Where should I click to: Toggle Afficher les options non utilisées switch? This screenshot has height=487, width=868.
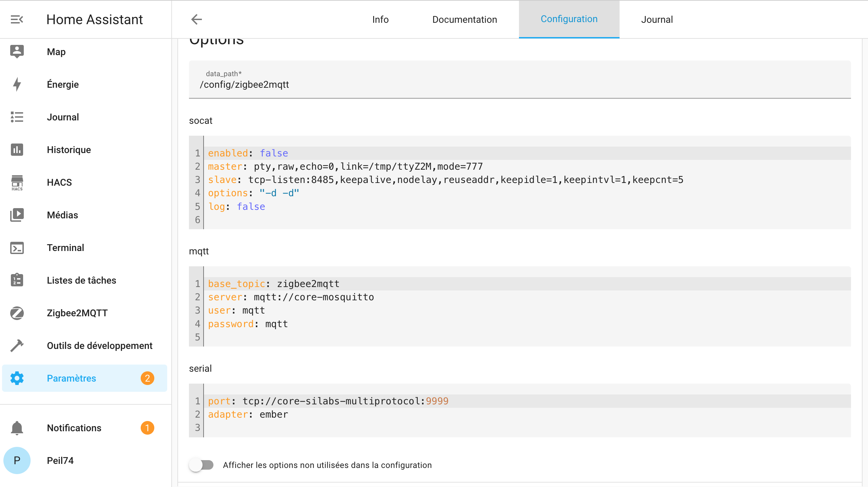click(202, 465)
